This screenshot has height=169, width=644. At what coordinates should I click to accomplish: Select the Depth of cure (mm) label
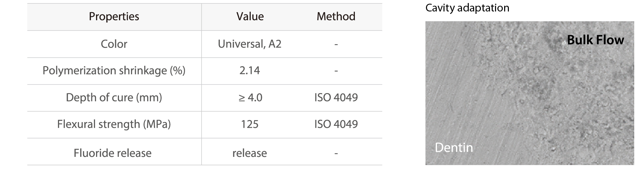point(114,97)
